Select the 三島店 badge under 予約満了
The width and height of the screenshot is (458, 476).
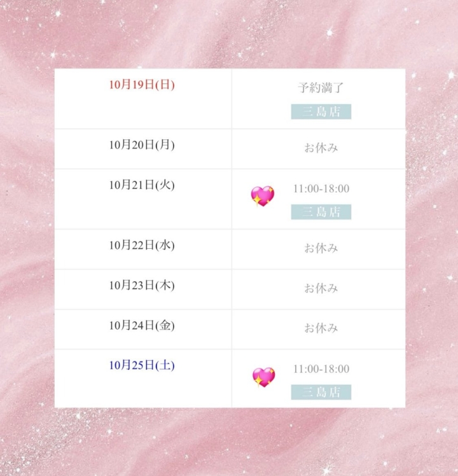click(321, 112)
